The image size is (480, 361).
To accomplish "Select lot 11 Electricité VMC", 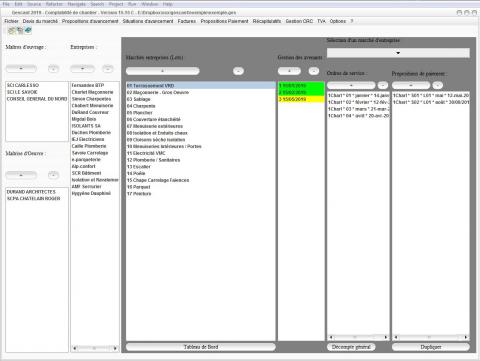I will 201,153.
